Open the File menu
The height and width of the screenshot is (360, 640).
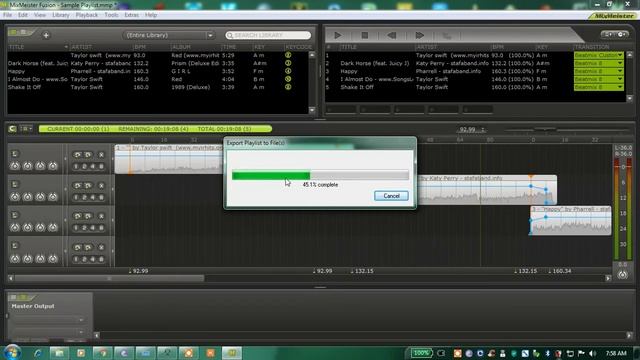point(7,15)
